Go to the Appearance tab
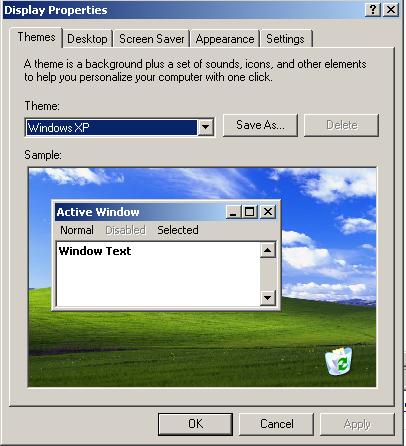 [x=225, y=39]
